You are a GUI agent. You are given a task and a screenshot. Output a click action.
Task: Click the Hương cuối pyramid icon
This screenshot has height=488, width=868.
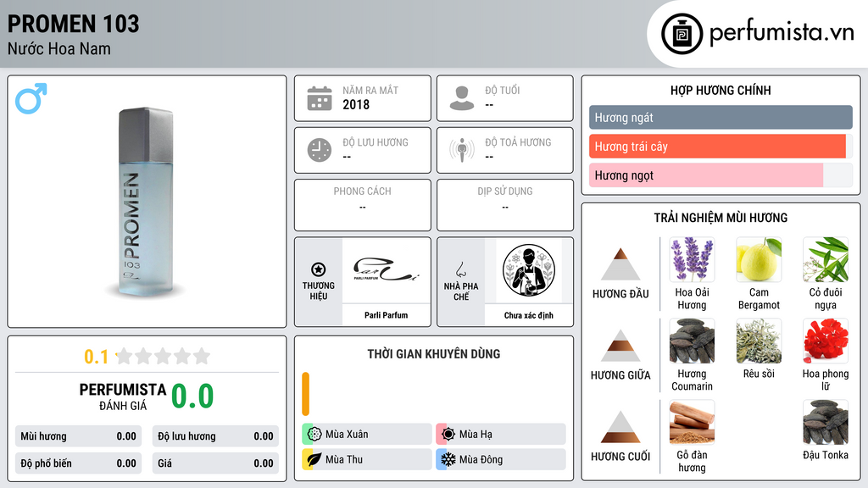pos(620,427)
